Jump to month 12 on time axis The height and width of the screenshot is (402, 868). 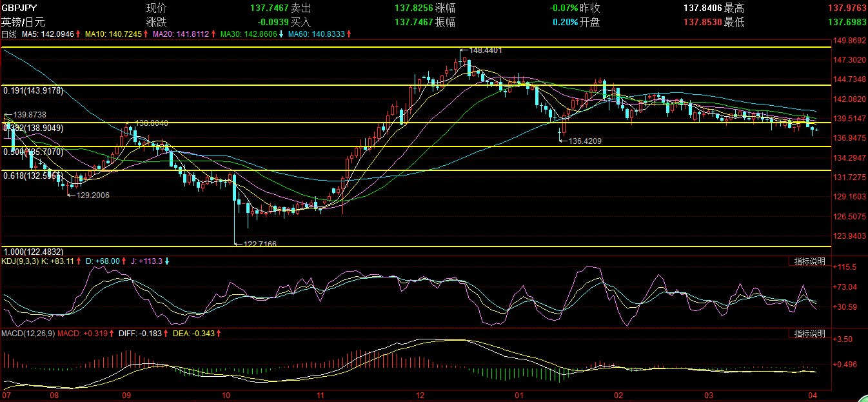420,395
